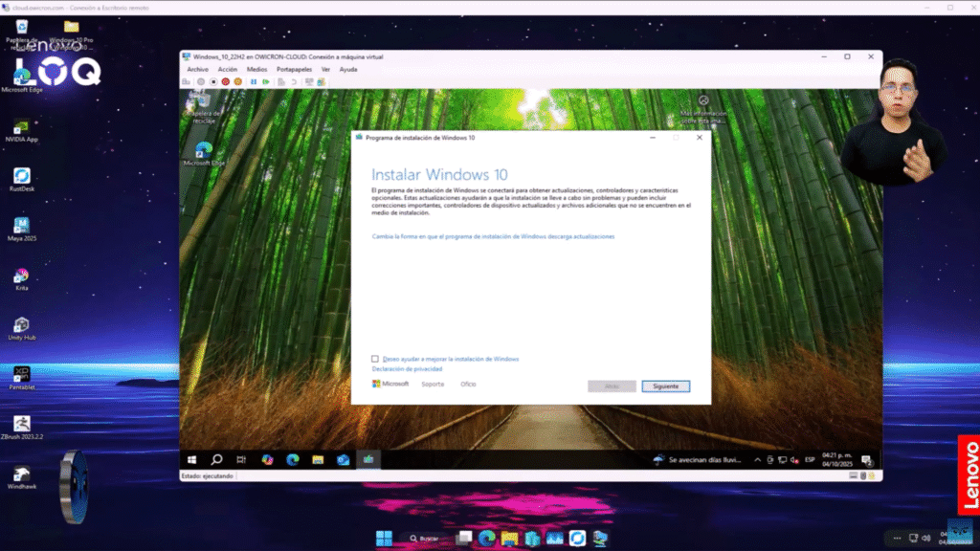Screen dimensions: 980x551
Task: Click the Pause VM toolbar icon
Action: [254, 82]
